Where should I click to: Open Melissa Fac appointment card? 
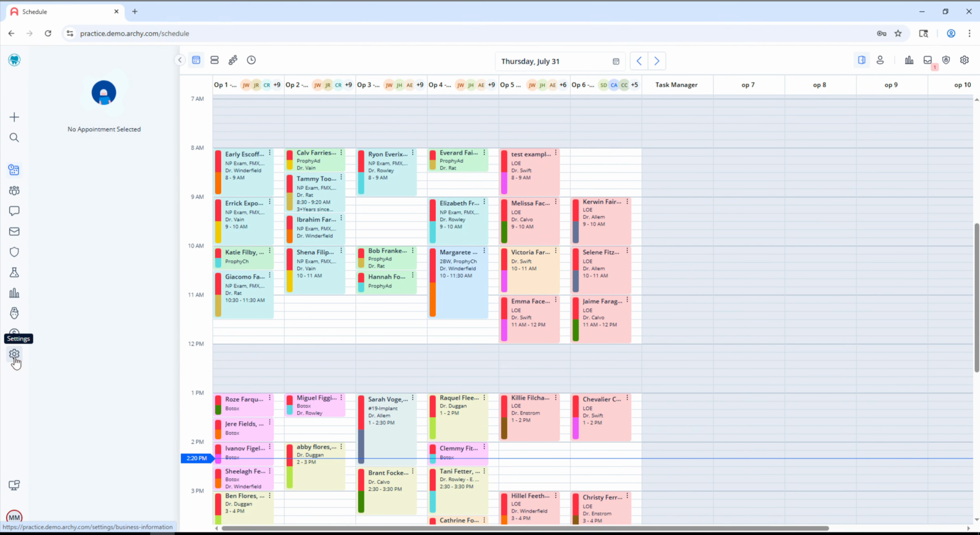(529, 221)
